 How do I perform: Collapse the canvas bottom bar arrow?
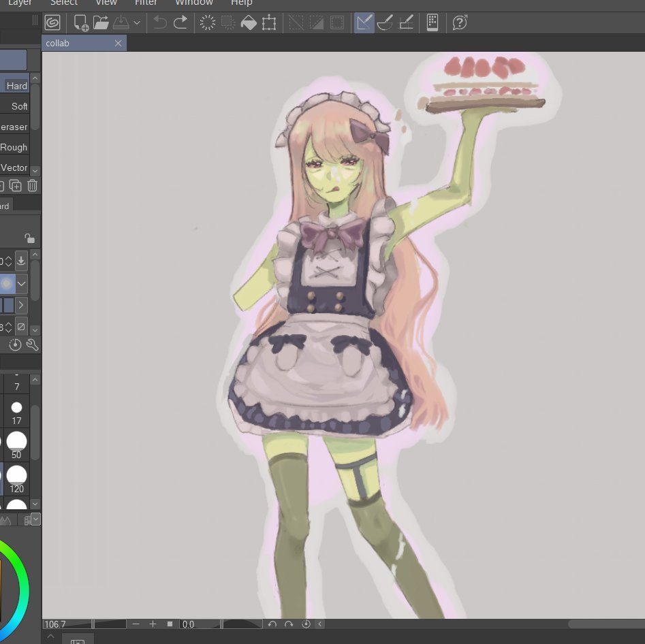click(320, 624)
